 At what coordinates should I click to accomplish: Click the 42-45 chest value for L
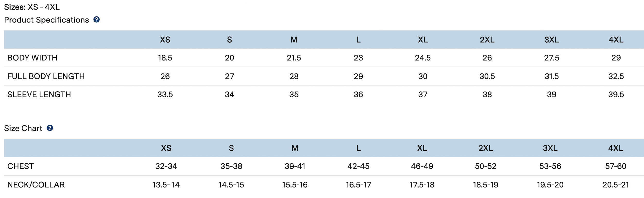pos(358,166)
